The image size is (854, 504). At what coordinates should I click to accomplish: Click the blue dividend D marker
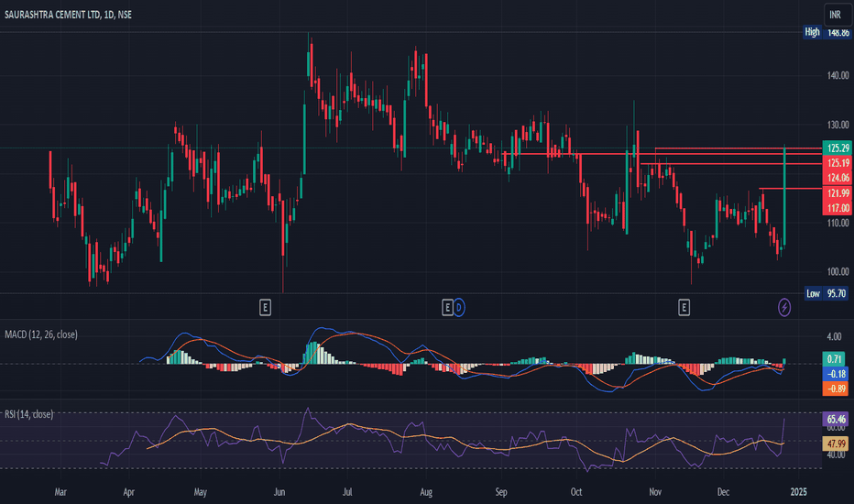(x=458, y=308)
